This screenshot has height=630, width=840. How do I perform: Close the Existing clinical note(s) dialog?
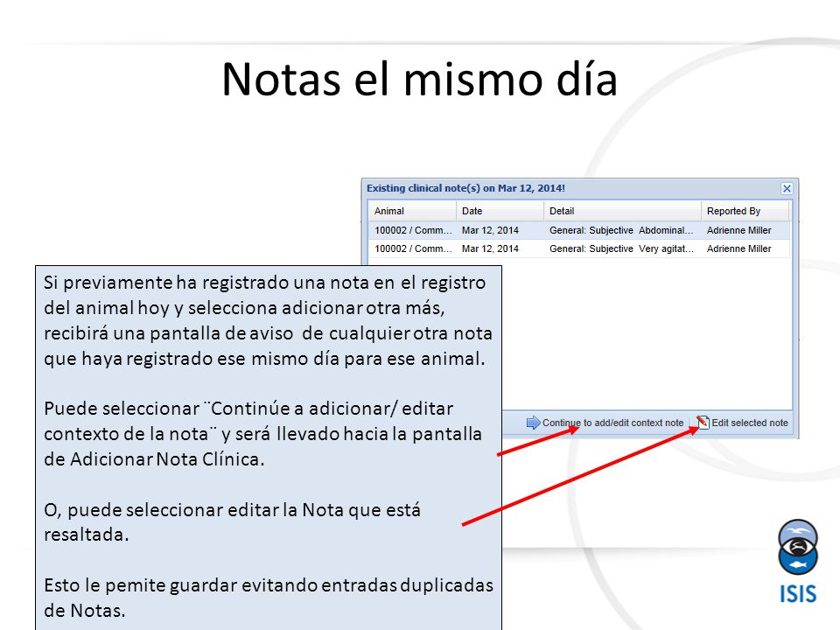[x=787, y=189]
